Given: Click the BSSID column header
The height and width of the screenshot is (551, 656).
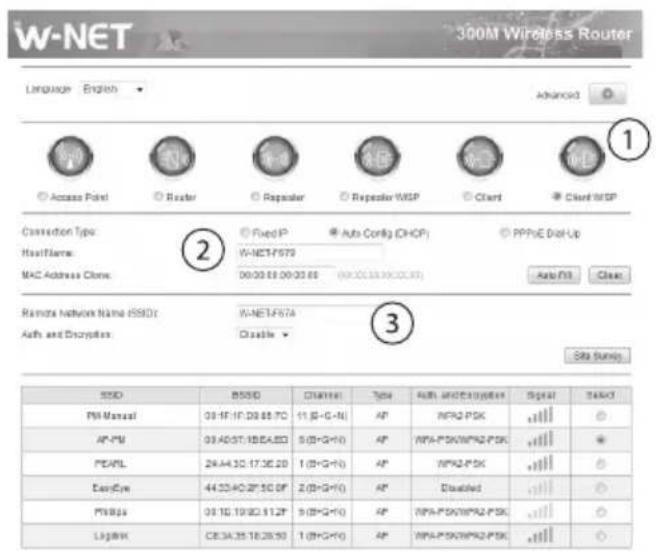Looking at the screenshot, I should [x=246, y=395].
